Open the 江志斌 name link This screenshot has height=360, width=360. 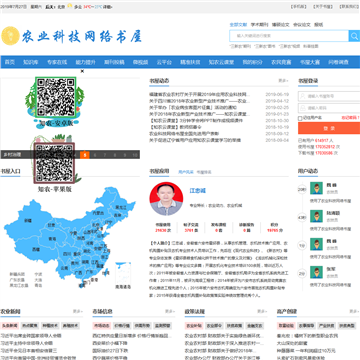pyautogui.click(x=198, y=191)
